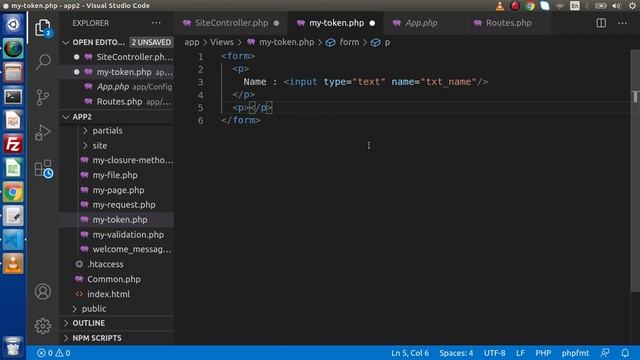
Task: Open my-file.php in the explorer
Action: [x=115, y=175]
